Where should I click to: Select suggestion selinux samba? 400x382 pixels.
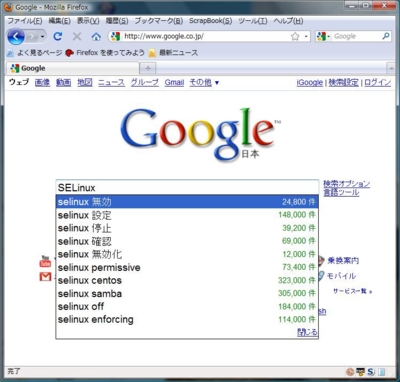click(x=187, y=293)
